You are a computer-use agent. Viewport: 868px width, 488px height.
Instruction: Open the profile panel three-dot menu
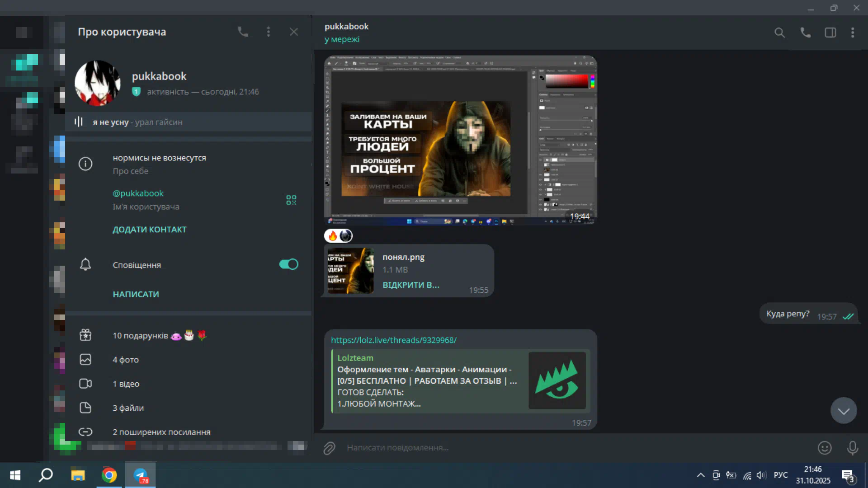tap(269, 32)
